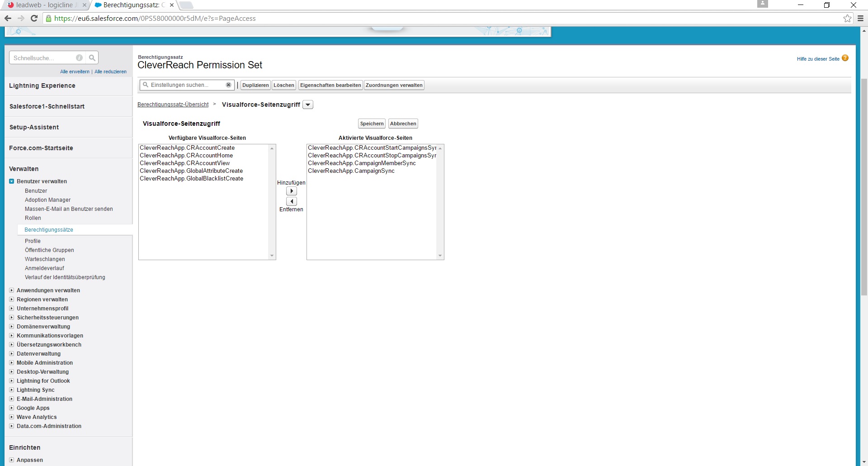Click the Abbrechen button
The width and height of the screenshot is (868, 466).
pos(403,124)
